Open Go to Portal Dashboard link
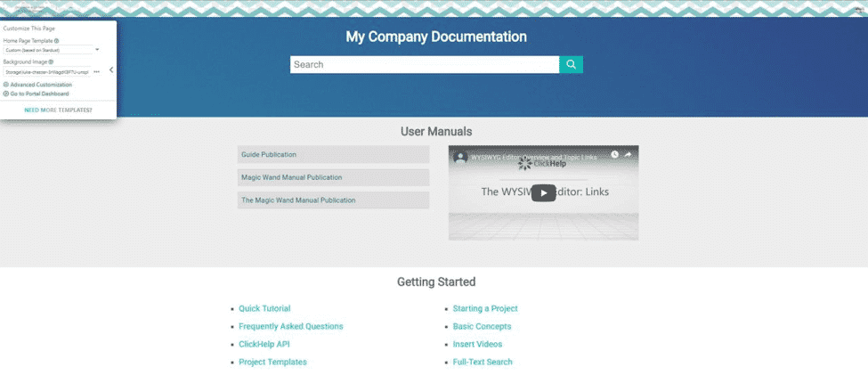 pyautogui.click(x=39, y=94)
